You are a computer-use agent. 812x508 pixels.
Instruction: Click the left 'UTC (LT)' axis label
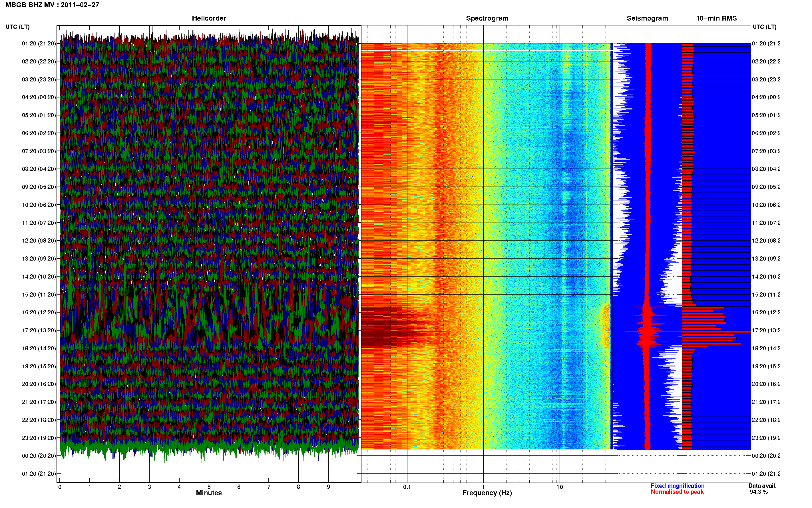(17, 27)
